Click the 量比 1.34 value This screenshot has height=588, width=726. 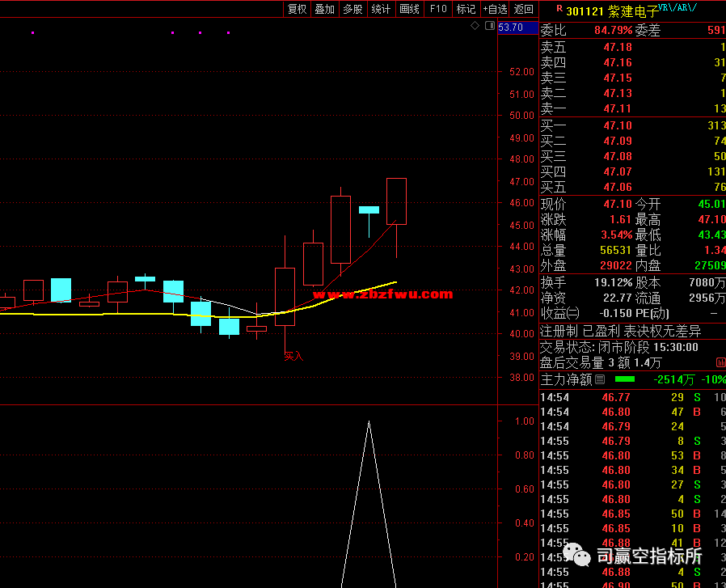[715, 250]
